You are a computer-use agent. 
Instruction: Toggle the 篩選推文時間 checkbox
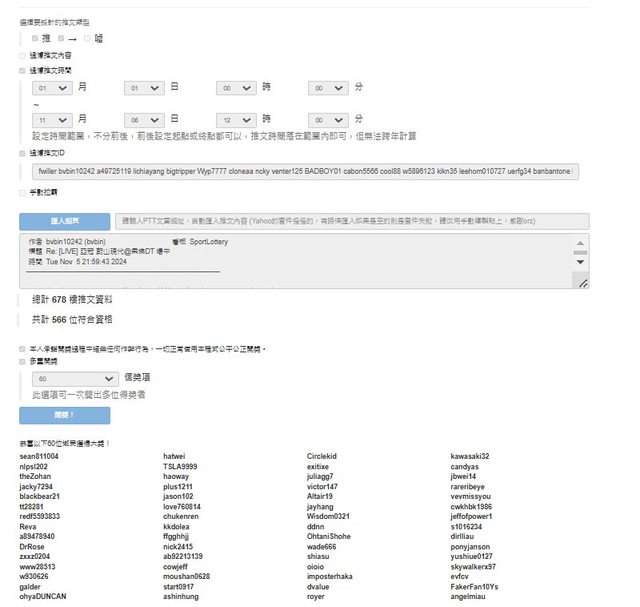[23, 71]
